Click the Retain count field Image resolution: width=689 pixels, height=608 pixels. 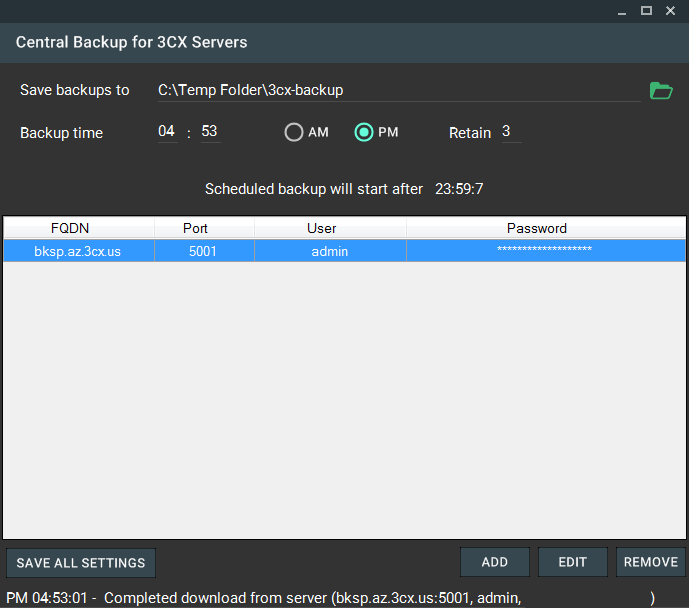pyautogui.click(x=511, y=131)
